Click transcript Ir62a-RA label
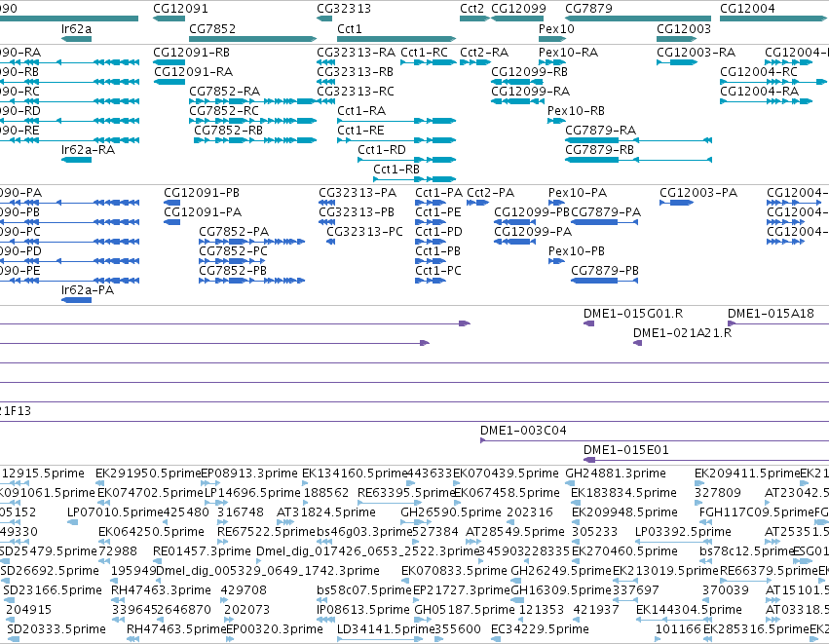 pyautogui.click(x=88, y=150)
